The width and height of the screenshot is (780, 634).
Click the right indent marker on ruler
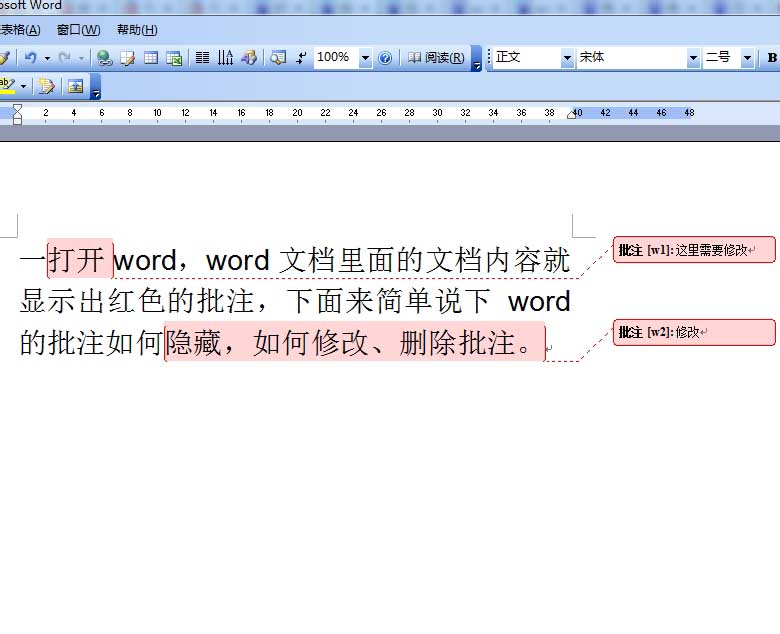click(x=572, y=114)
